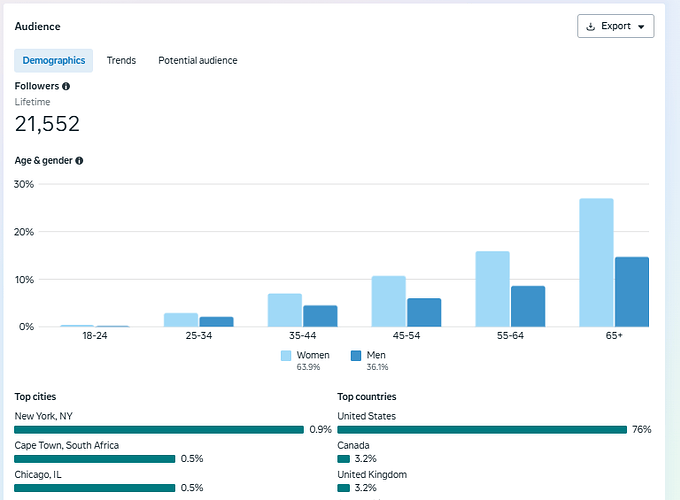The width and height of the screenshot is (680, 500).
Task: Click the 18-24 age axis label
Action: point(95,336)
